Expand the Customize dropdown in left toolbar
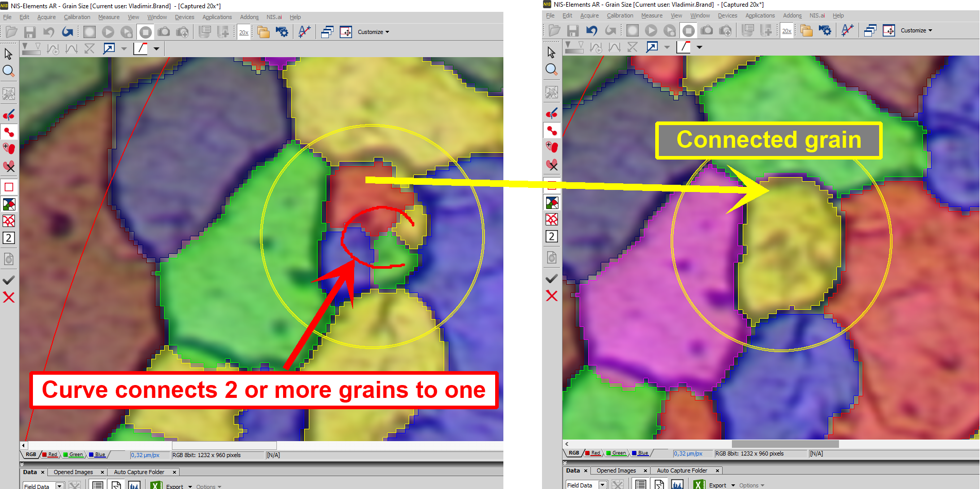The width and height of the screenshot is (980, 489). (373, 32)
